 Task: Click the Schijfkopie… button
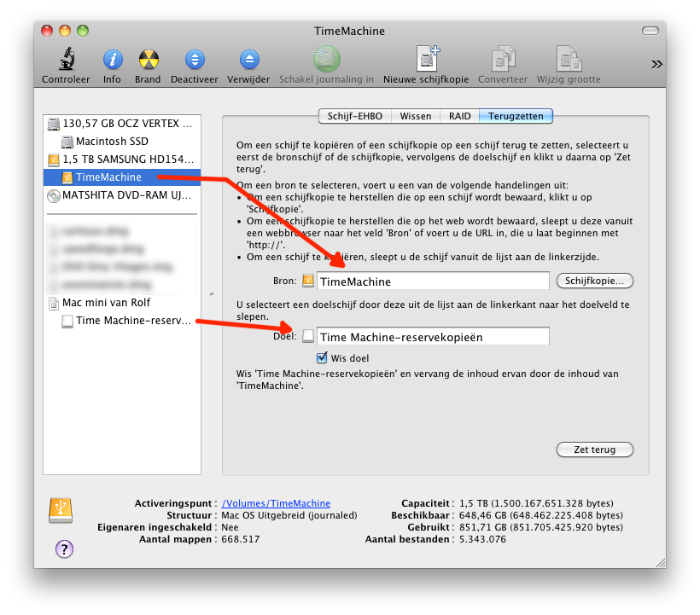(x=595, y=281)
